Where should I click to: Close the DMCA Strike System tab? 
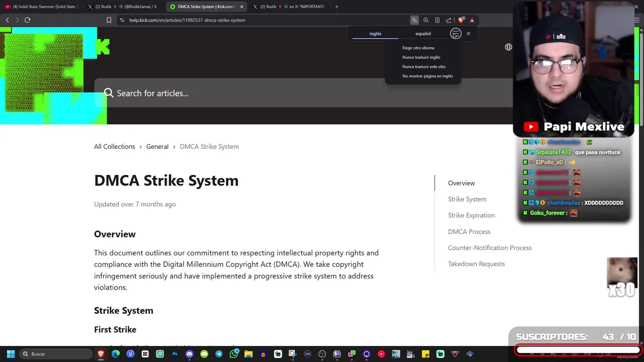[242, 7]
